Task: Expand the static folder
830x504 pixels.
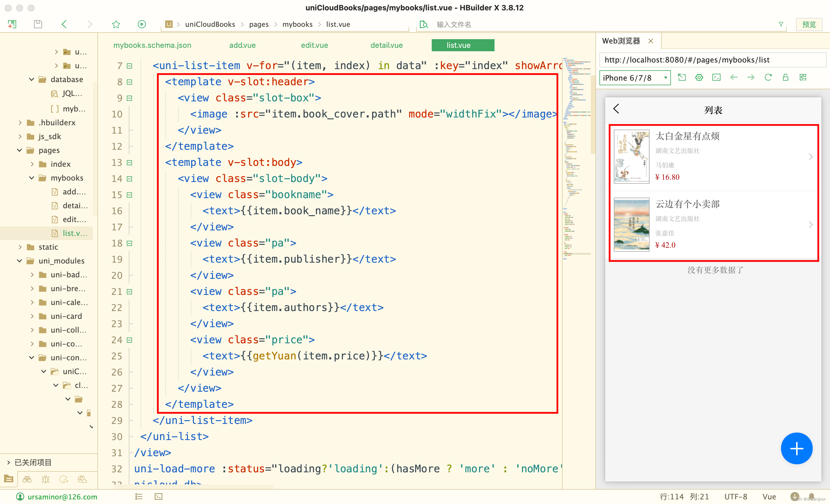Action: pyautogui.click(x=20, y=247)
